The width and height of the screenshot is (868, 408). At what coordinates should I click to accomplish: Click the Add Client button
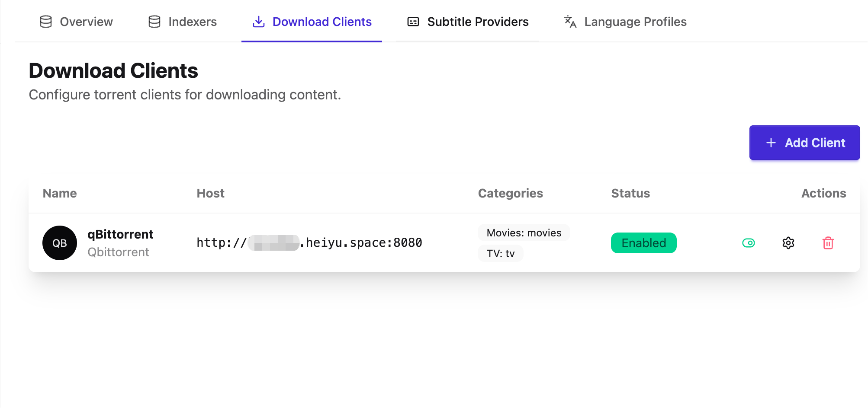coord(804,143)
